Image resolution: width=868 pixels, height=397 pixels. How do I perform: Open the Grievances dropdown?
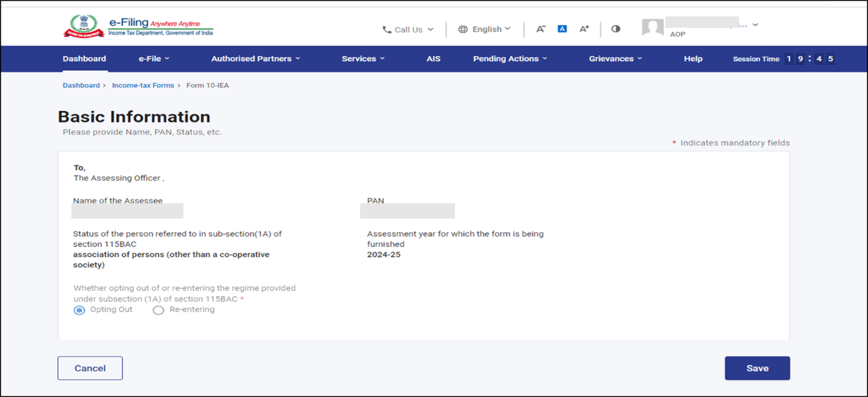click(x=614, y=59)
